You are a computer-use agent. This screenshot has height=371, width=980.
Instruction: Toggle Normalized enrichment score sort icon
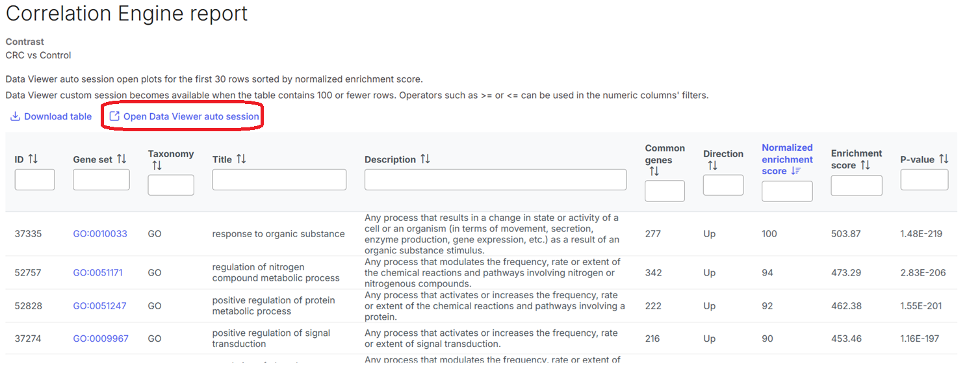point(795,172)
